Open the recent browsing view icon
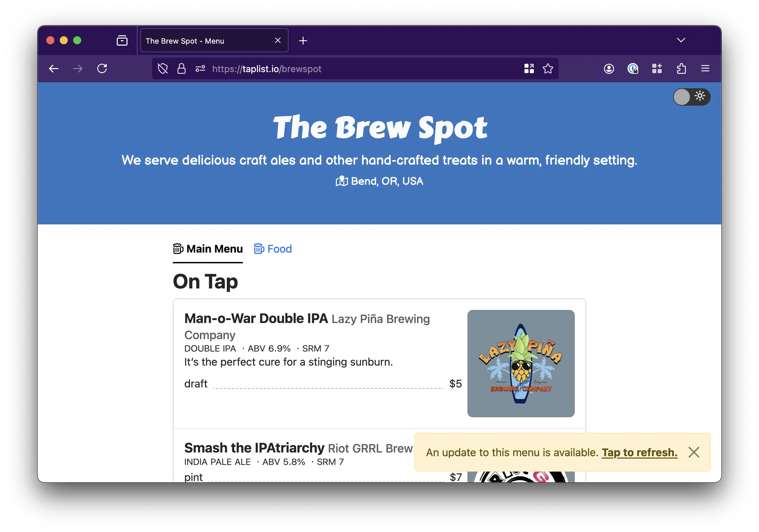The height and width of the screenshot is (532, 759). pos(122,41)
